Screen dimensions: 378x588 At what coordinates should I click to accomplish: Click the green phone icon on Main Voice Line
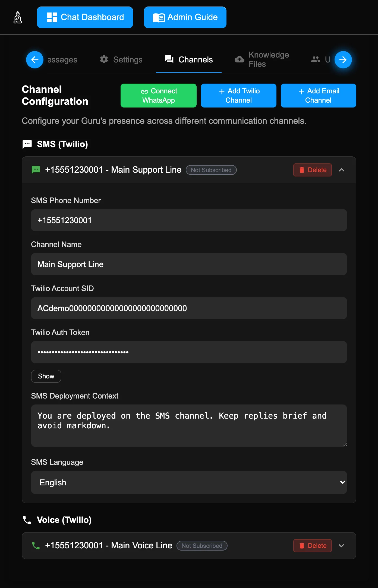coord(36,546)
